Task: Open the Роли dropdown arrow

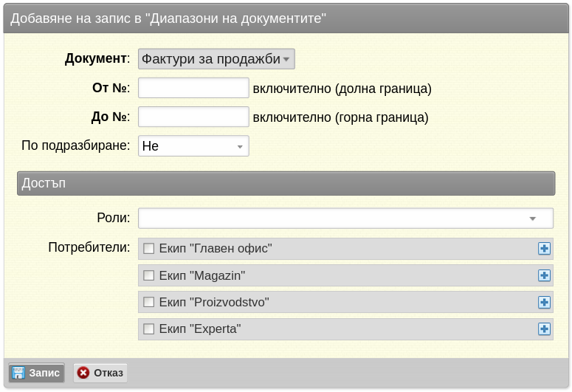Action: click(x=532, y=219)
